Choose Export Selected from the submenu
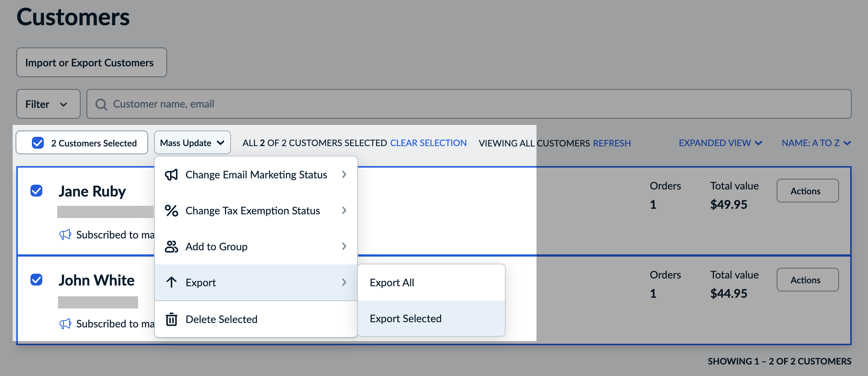Viewport: 868px width, 376px height. pyautogui.click(x=405, y=318)
